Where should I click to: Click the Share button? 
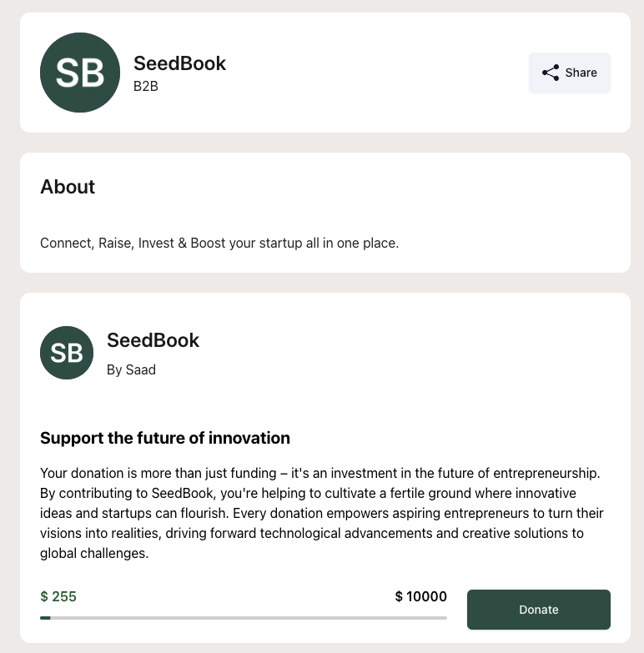point(570,73)
